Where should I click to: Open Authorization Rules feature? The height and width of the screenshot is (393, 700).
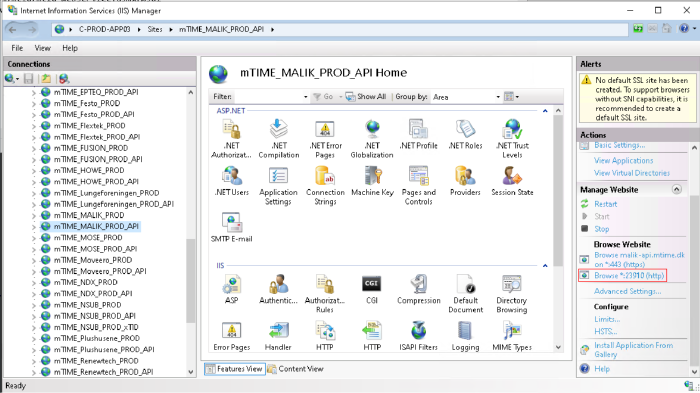click(325, 294)
